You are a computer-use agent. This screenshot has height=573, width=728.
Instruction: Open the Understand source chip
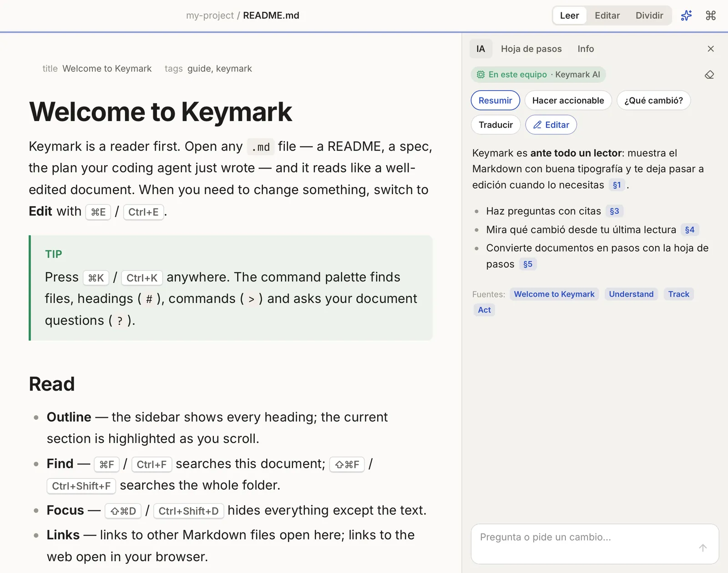[x=631, y=294]
